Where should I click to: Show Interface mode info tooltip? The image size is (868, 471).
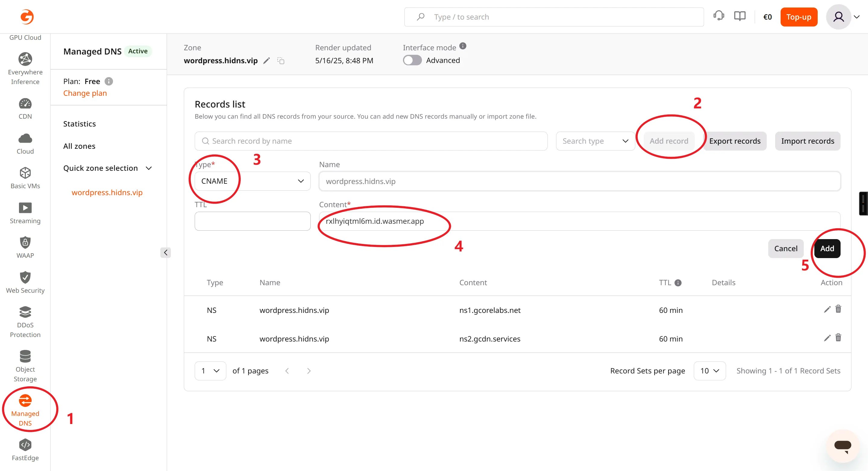(463, 46)
